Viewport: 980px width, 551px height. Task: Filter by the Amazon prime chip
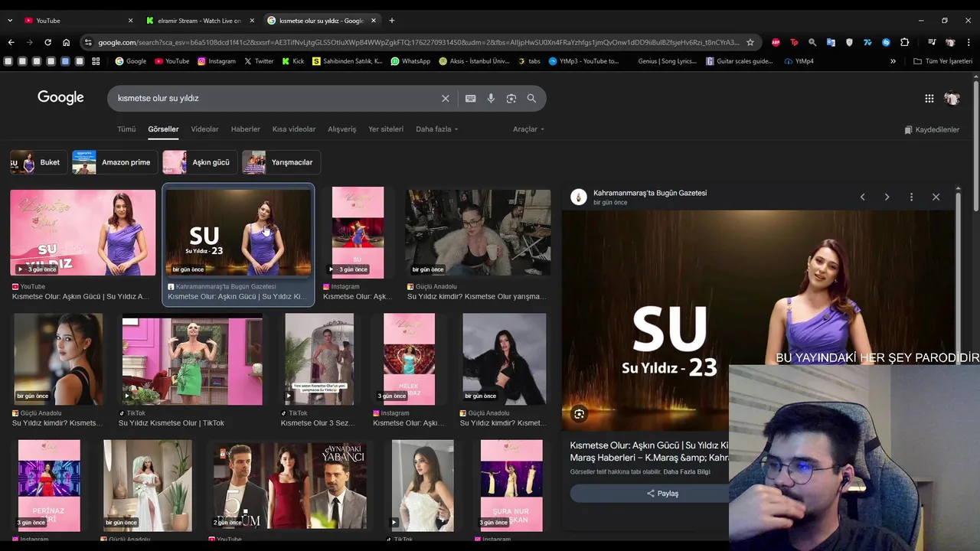point(115,162)
